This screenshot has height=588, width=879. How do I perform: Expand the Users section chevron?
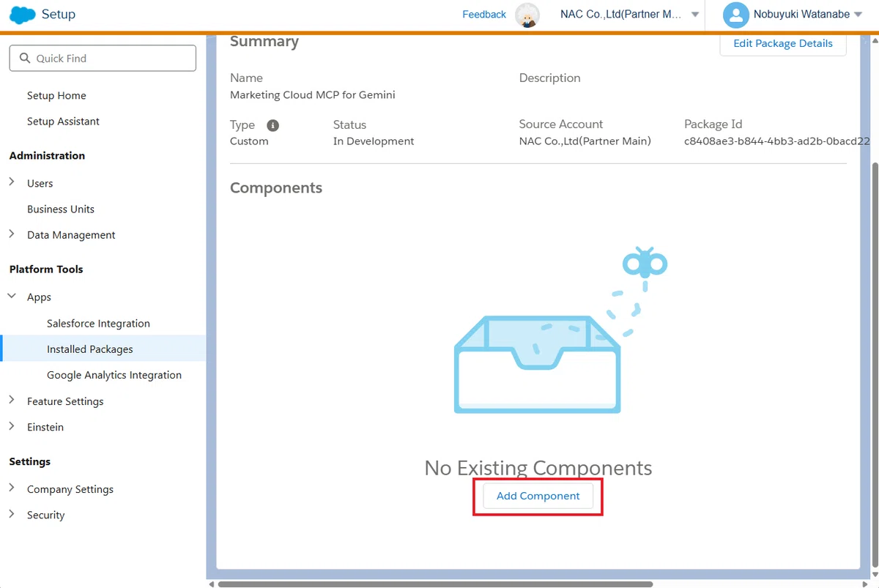12,182
